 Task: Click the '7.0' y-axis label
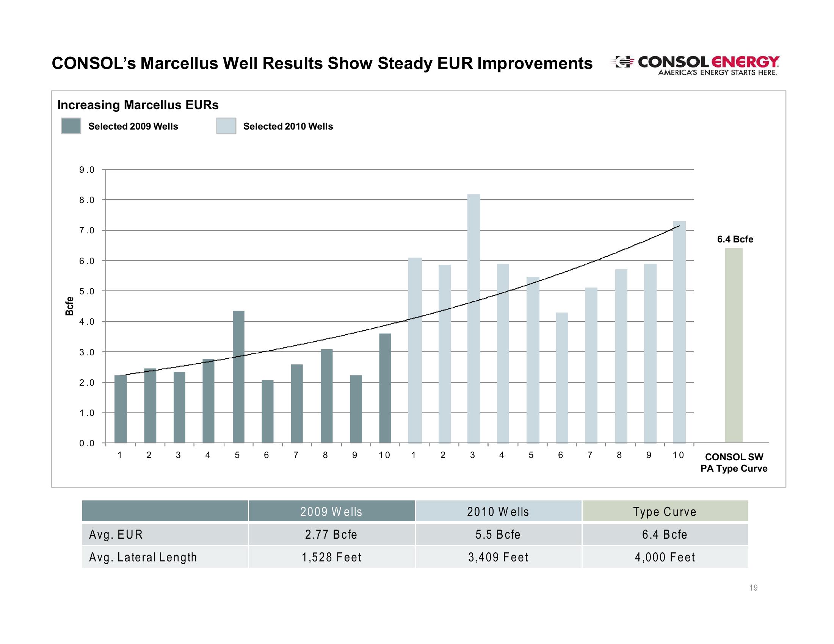(87, 230)
